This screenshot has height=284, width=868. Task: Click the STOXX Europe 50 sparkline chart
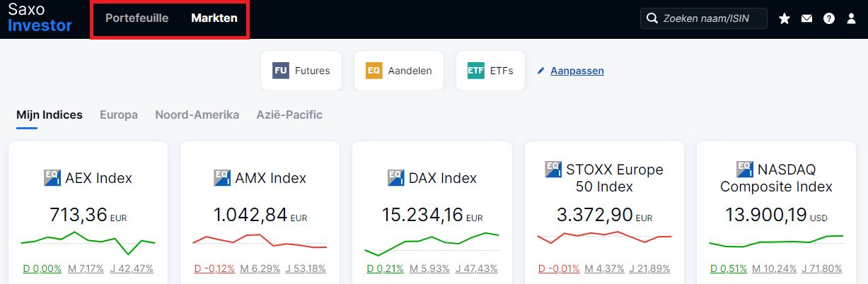click(x=604, y=237)
